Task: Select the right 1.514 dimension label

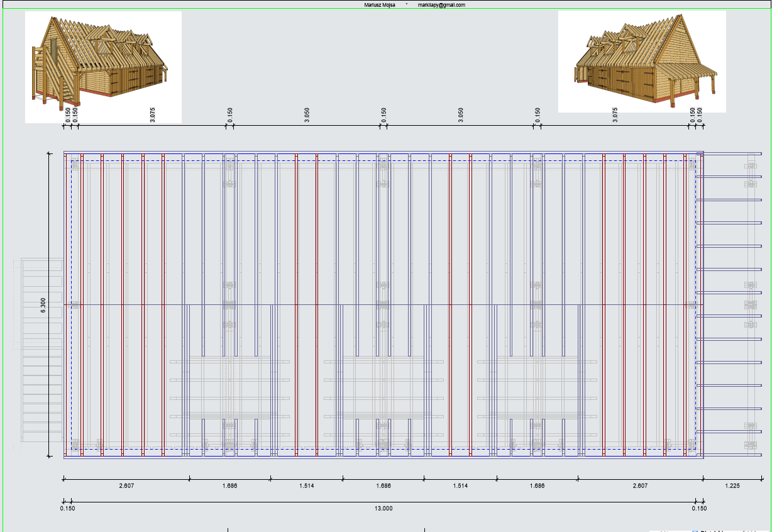Action: point(460,486)
